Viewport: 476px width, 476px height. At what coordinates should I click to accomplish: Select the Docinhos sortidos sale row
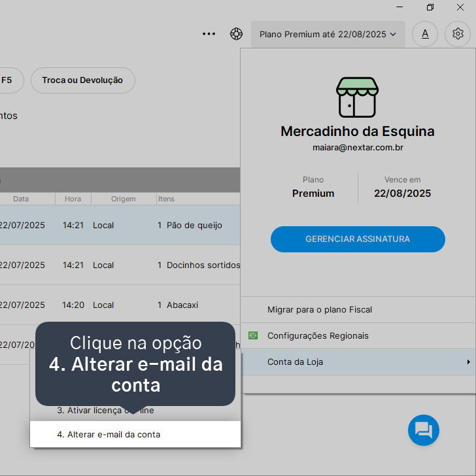120,265
